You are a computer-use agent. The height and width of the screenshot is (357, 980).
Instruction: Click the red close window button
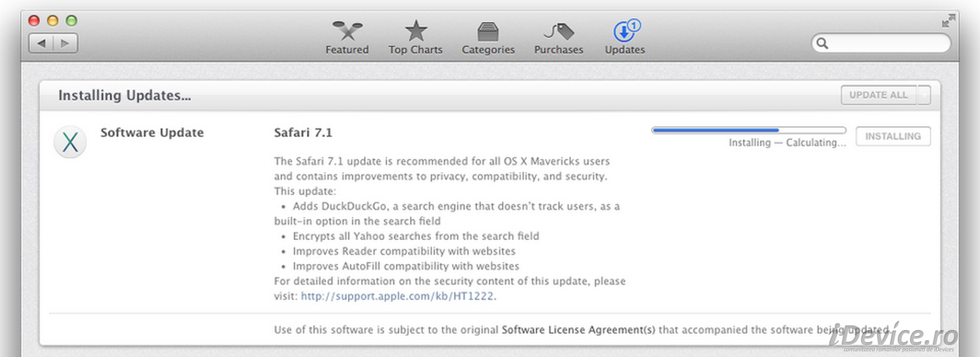(x=34, y=20)
